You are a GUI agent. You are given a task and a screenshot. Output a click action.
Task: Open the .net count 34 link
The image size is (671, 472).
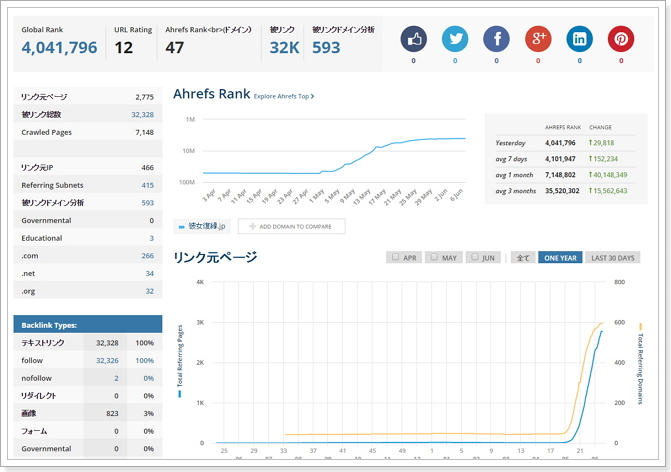pos(149,273)
